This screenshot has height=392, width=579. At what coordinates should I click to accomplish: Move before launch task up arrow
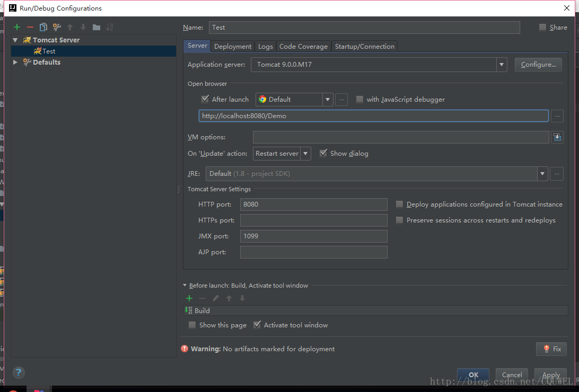click(229, 298)
